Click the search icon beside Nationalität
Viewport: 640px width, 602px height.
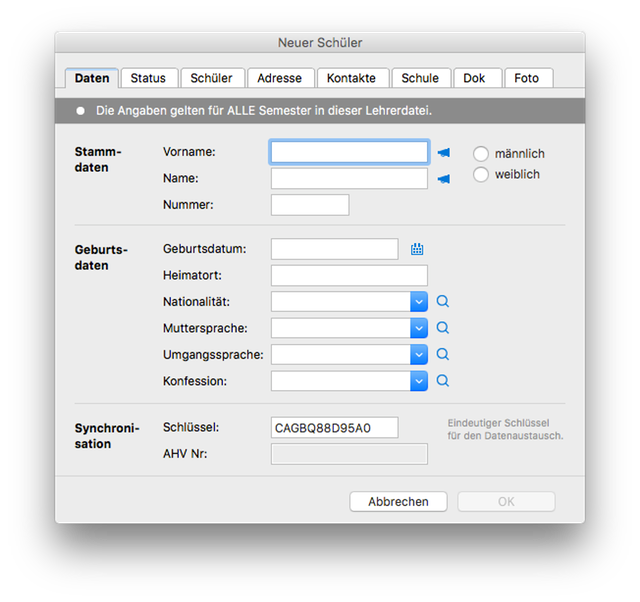(x=443, y=302)
